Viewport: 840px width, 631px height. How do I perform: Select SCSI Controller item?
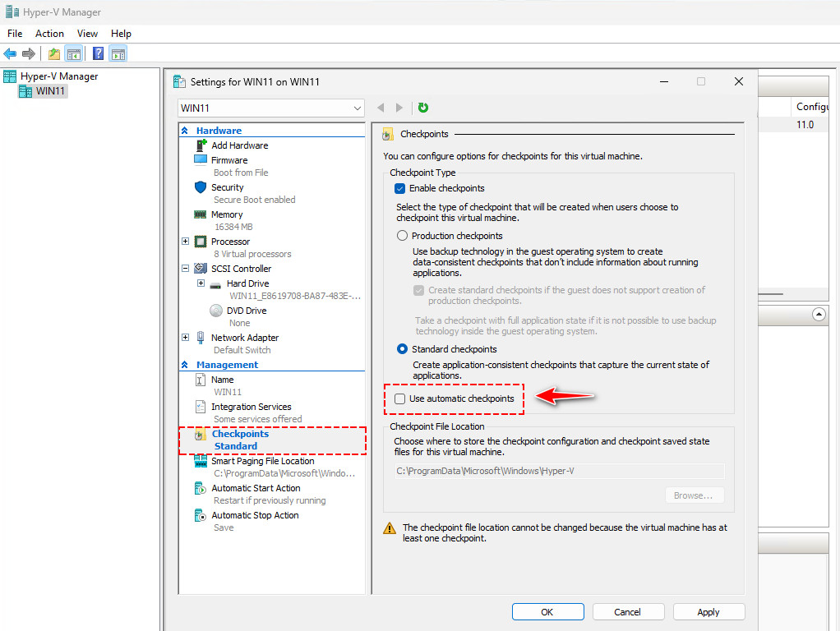pos(241,269)
